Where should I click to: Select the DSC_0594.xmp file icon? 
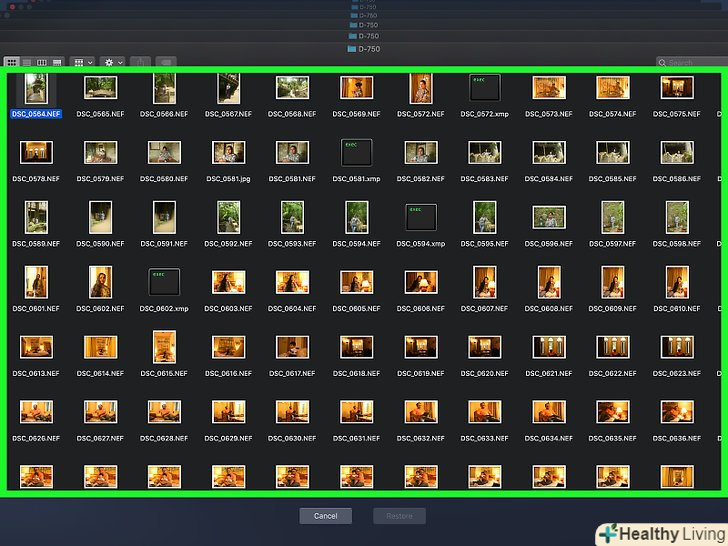[x=420, y=217]
